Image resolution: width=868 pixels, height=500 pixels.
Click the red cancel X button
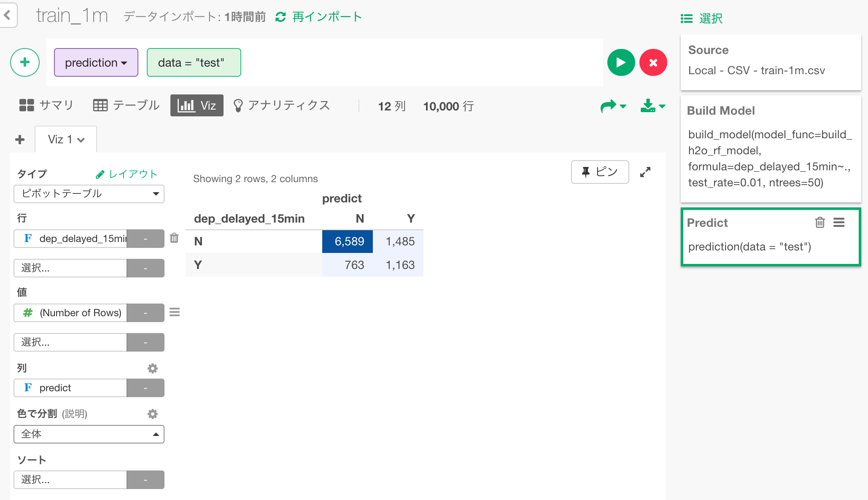[x=653, y=62]
